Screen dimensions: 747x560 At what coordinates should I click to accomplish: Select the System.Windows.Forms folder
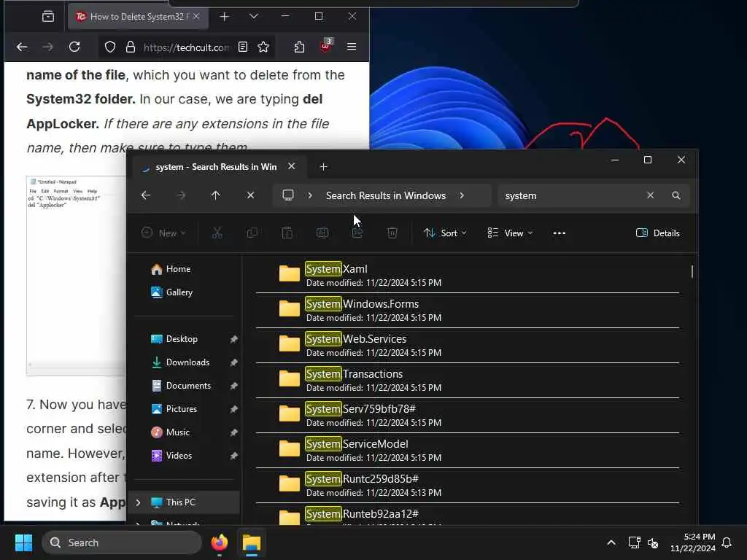tap(467, 311)
